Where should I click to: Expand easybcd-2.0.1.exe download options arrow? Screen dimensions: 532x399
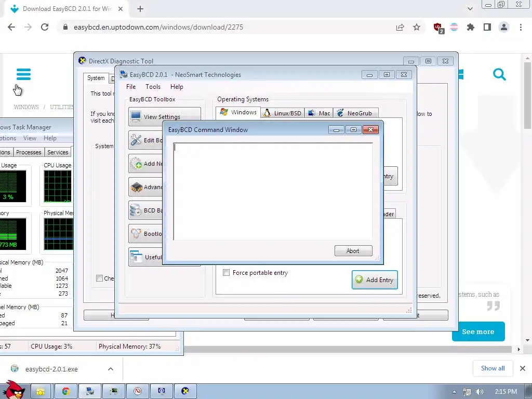coord(111,369)
